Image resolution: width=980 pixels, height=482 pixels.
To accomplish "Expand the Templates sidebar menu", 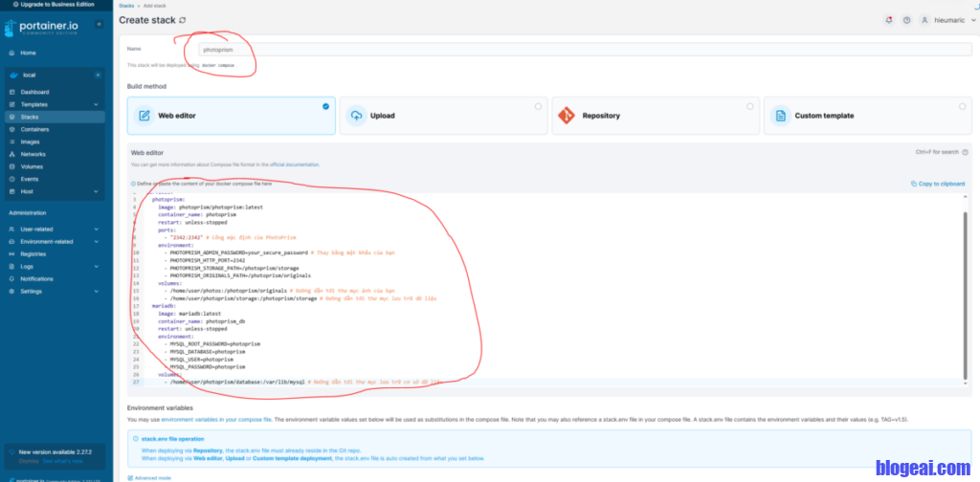I will (x=96, y=104).
